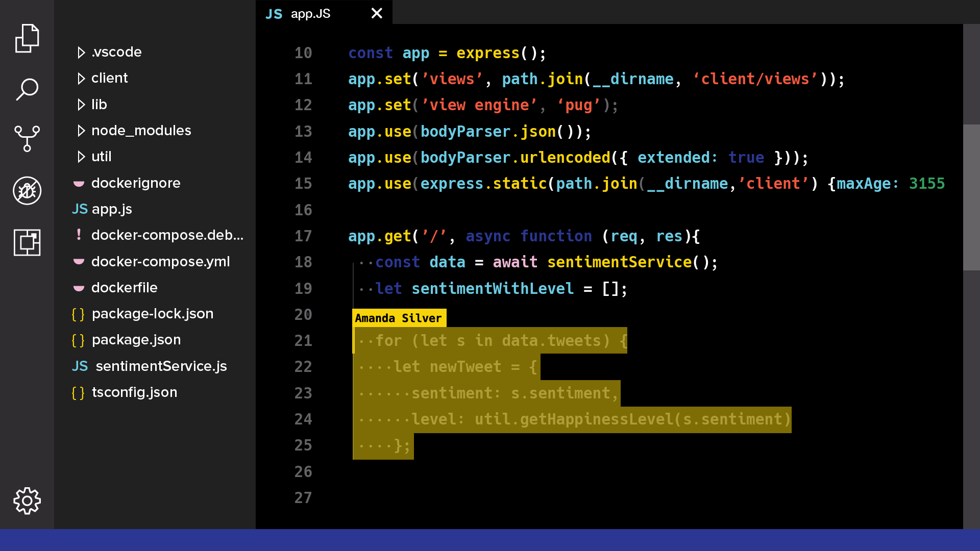This screenshot has height=551, width=980.
Task: Open the Extensions icon
Action: tap(27, 242)
